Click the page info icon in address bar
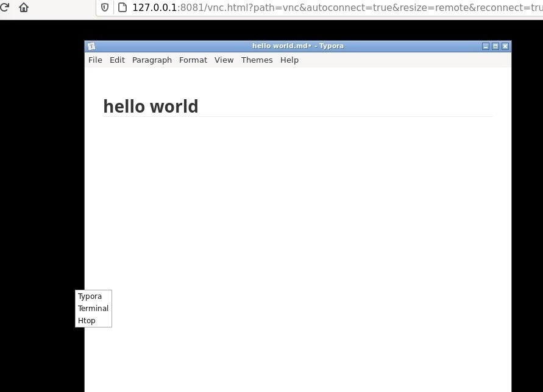This screenshot has width=543, height=392. [x=122, y=7]
